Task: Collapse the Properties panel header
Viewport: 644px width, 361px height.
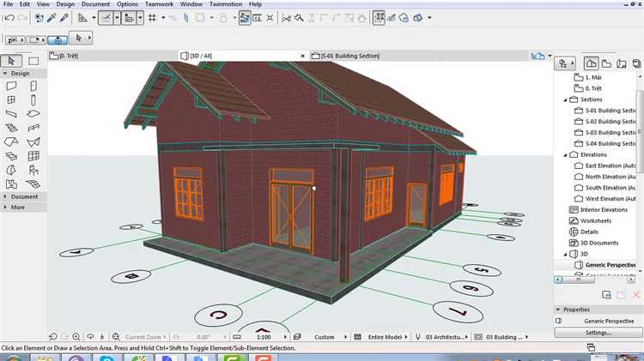Action: point(558,310)
